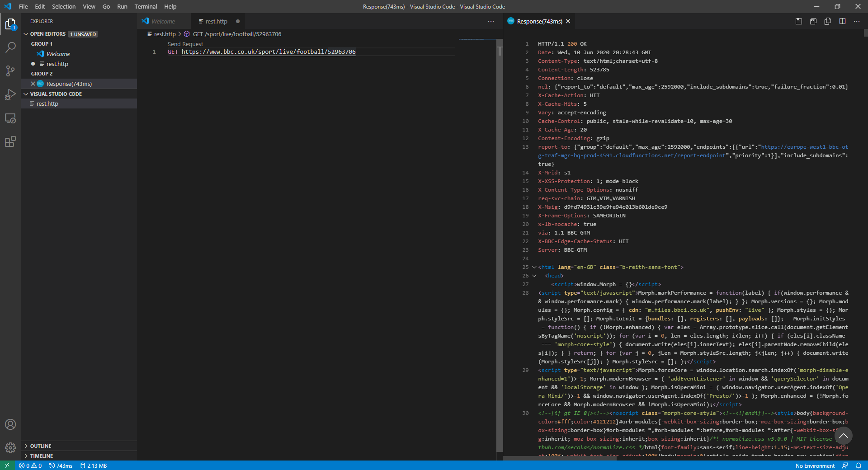Click the Send Request link
868x470 pixels.
[x=185, y=44]
